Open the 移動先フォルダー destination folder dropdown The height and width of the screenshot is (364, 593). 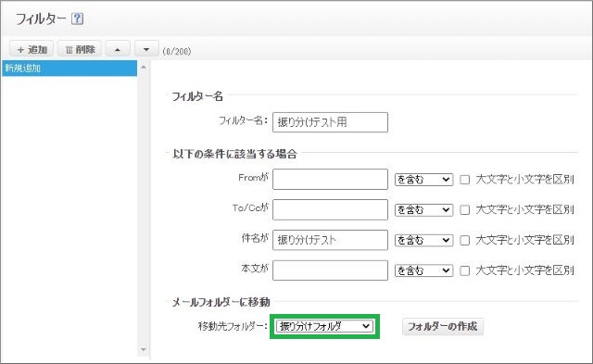pos(324,326)
